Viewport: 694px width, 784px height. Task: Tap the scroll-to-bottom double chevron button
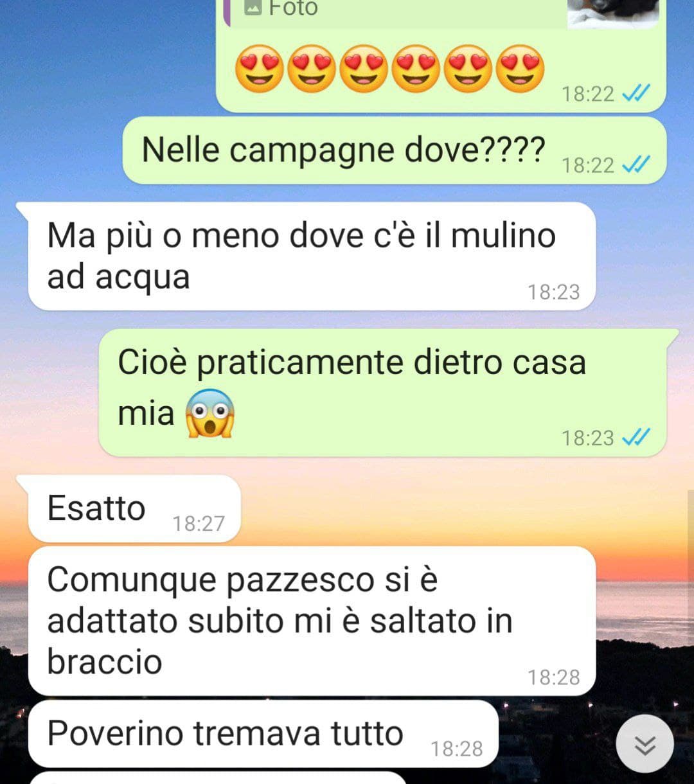[x=645, y=744]
